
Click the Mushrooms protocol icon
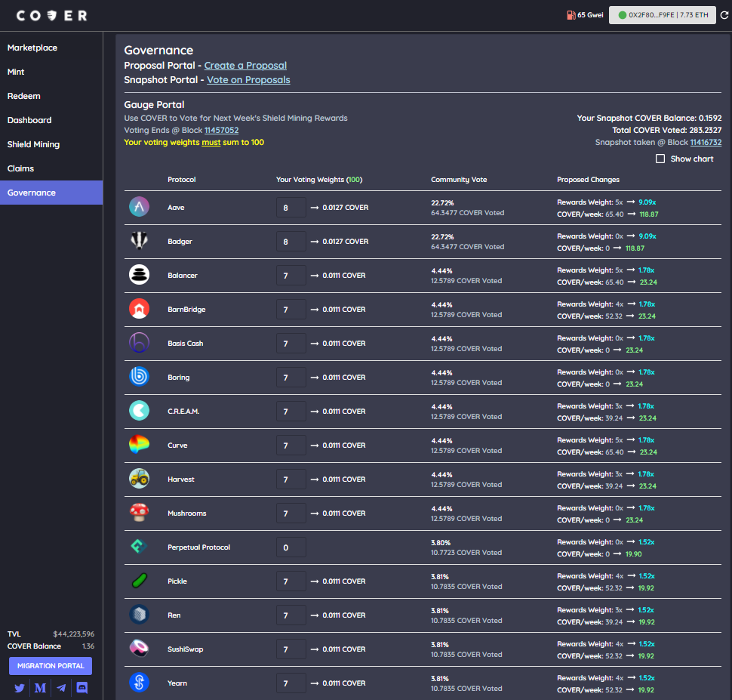[x=139, y=513]
